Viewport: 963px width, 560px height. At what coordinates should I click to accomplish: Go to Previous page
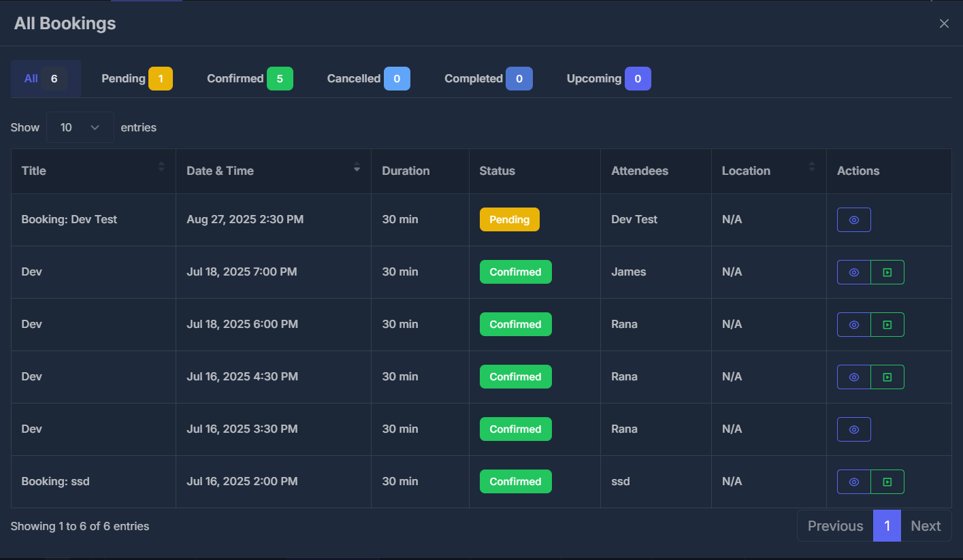click(x=835, y=526)
